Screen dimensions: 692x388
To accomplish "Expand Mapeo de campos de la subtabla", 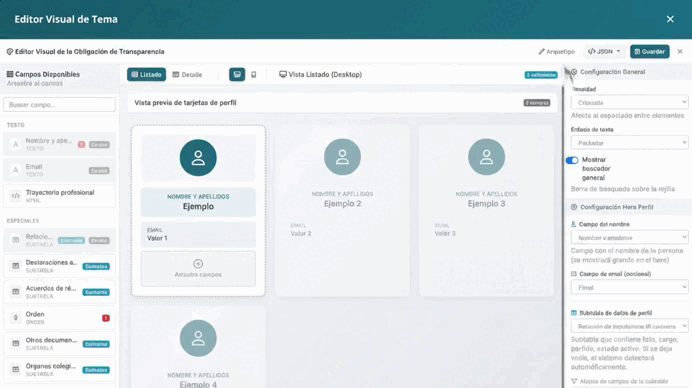I will pos(619,381).
